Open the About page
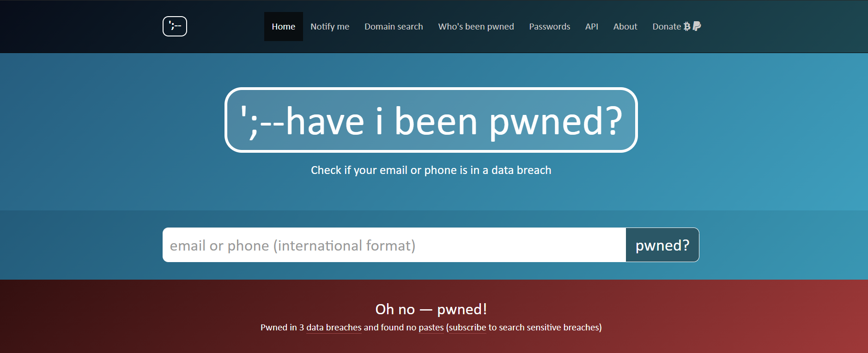The height and width of the screenshot is (353, 868). point(625,27)
